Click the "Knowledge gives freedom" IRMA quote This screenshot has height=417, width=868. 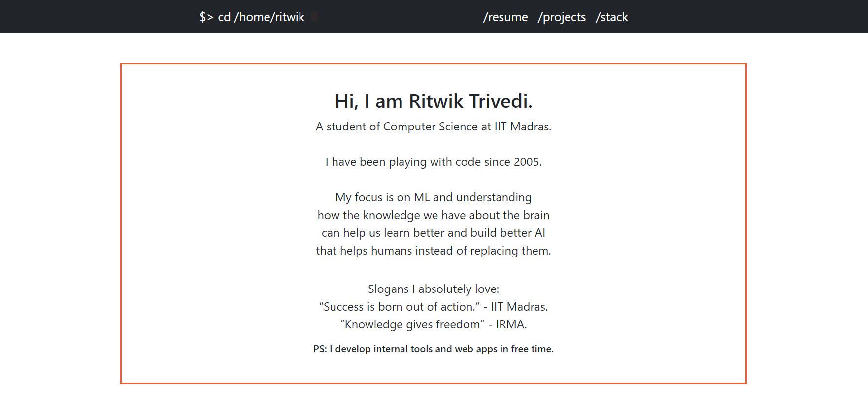(434, 324)
